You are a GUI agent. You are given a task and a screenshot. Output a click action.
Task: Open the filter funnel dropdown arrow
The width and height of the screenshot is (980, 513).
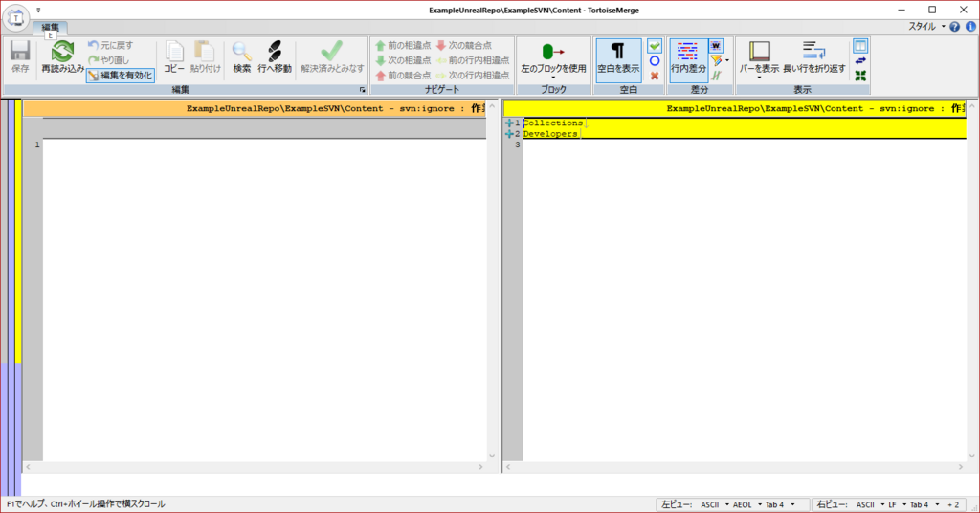pos(727,60)
